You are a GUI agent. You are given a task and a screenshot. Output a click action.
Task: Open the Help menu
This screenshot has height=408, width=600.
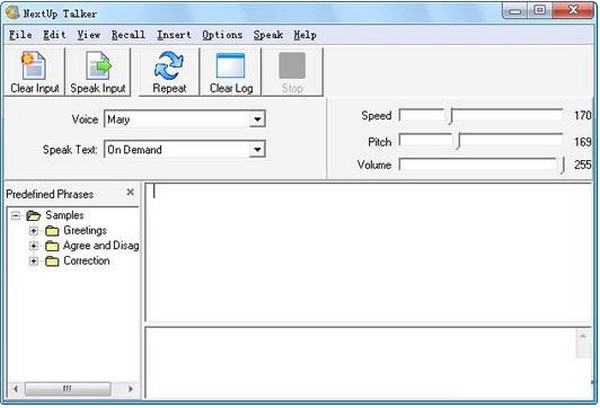(305, 35)
